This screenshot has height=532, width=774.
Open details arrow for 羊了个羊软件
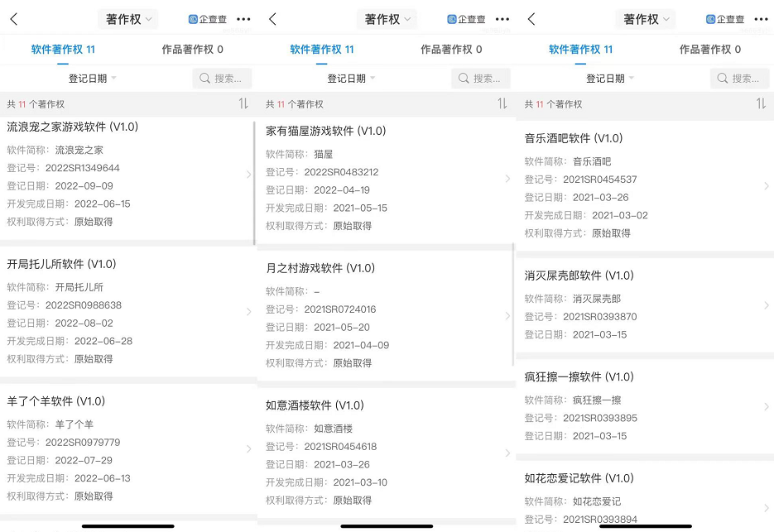click(x=248, y=448)
